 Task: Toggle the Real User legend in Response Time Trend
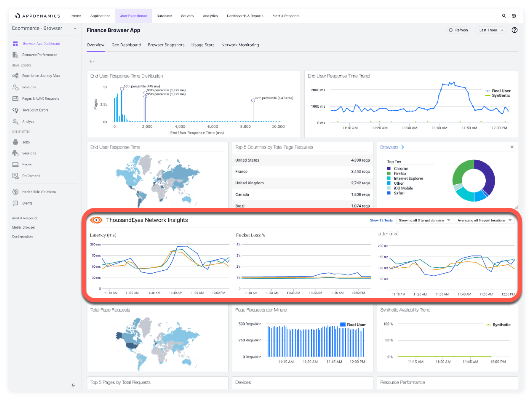point(498,91)
